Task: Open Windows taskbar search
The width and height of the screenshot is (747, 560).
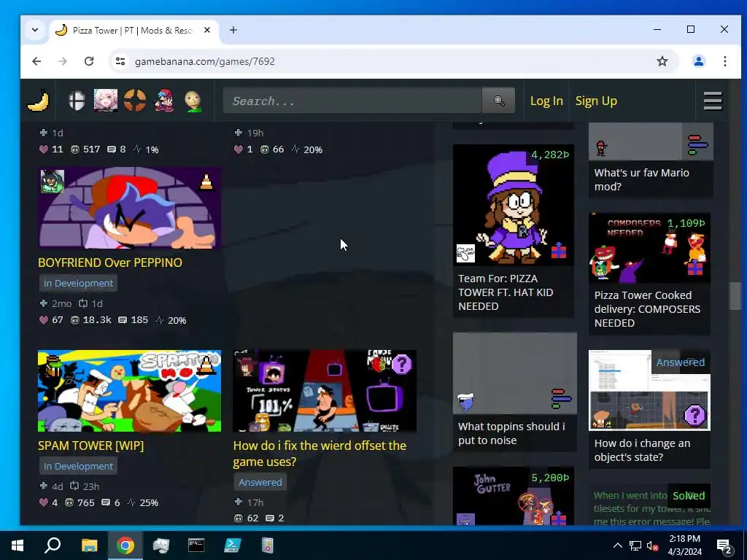Action: [x=53, y=545]
